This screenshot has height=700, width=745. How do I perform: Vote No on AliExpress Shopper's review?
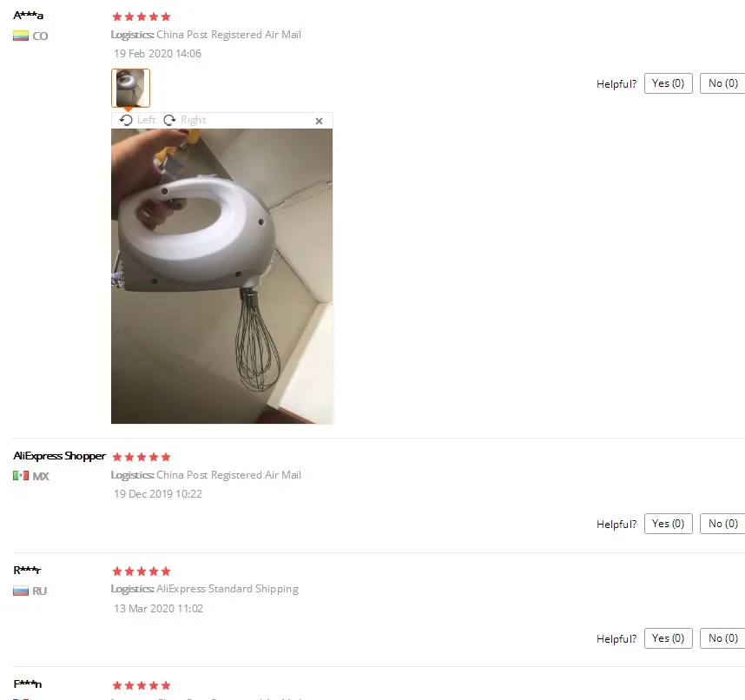click(x=722, y=524)
